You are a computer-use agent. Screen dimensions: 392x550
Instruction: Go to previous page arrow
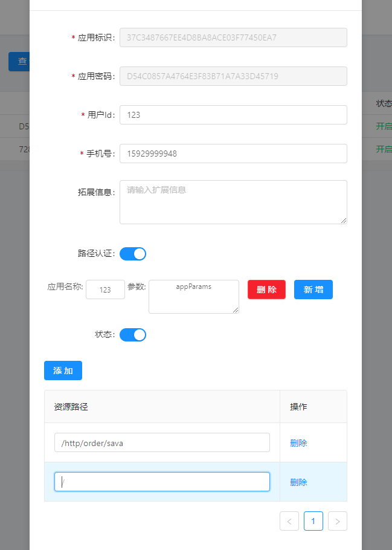point(289,521)
